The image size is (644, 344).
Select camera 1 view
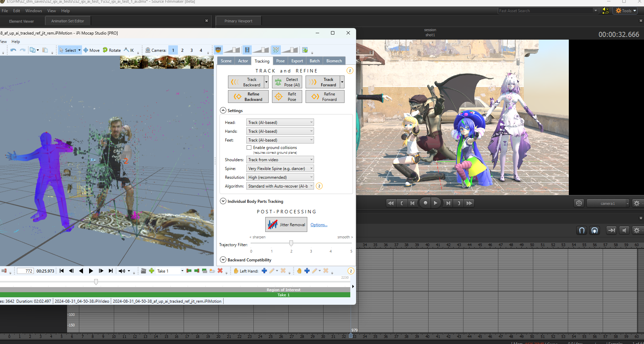point(173,50)
